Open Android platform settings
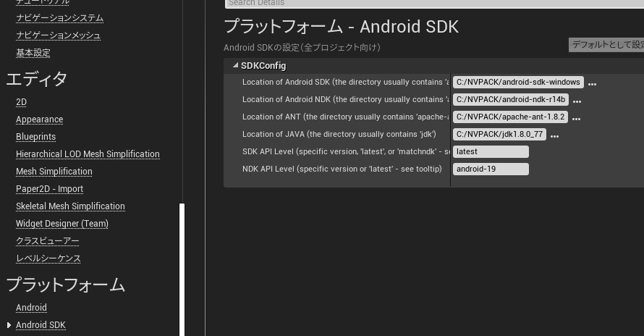The image size is (644, 336). [x=31, y=308]
